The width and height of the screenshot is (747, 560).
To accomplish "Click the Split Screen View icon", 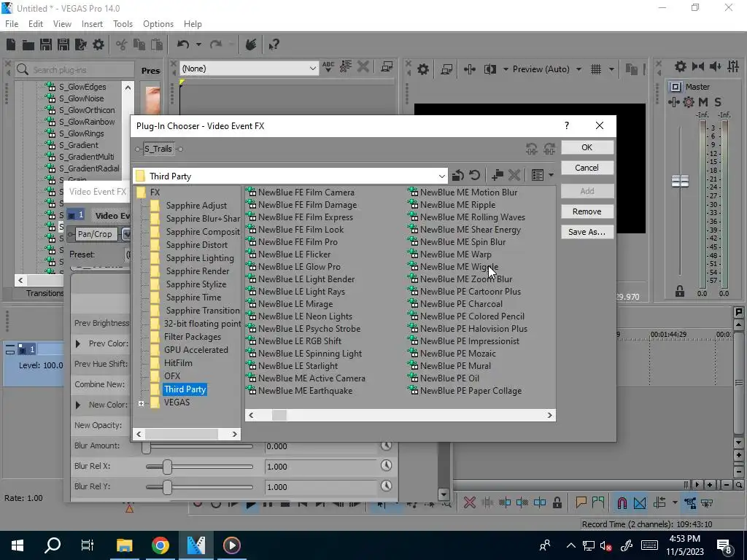I will tap(490, 69).
